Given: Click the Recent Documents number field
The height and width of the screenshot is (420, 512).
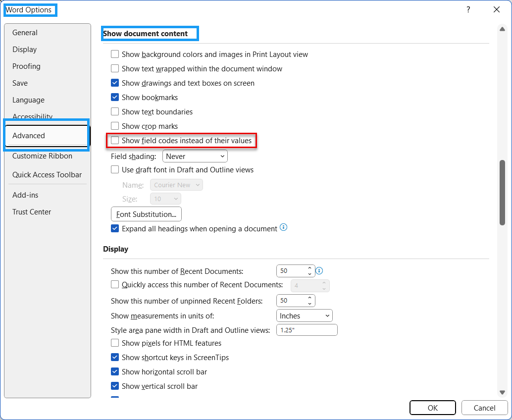Looking at the screenshot, I should pyautogui.click(x=291, y=271).
